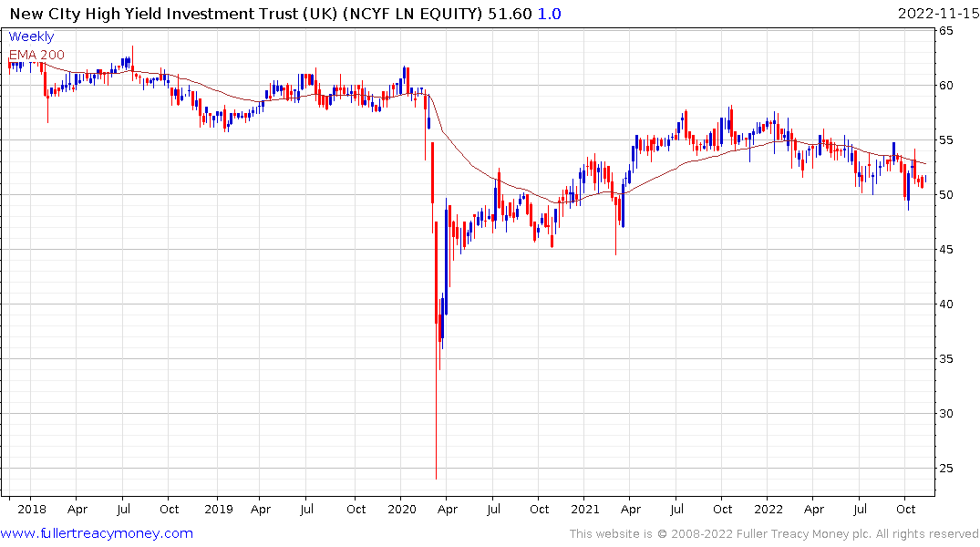This screenshot has width=980, height=547.
Task: Click the y-axis label '60'
Action: [946, 85]
